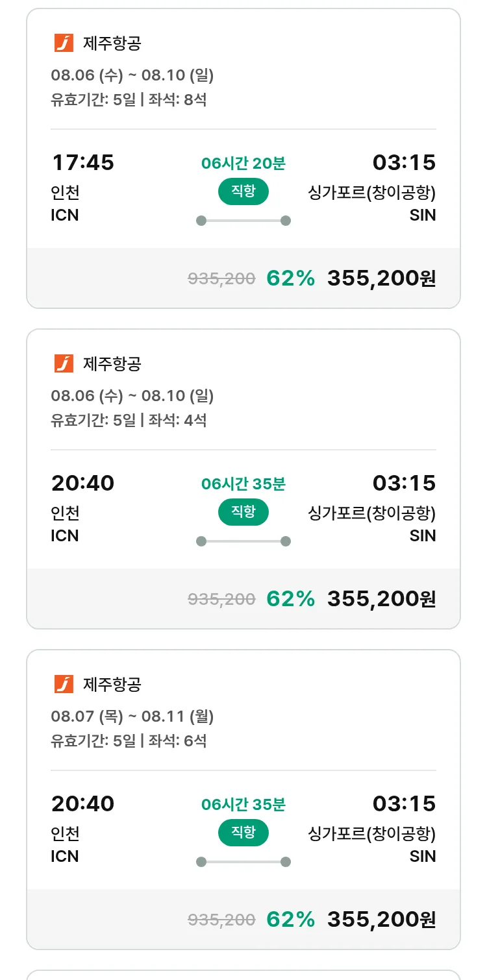
Task: Click 싱가포르(창이공항) on 17:45 flight card
Action: click(x=371, y=193)
